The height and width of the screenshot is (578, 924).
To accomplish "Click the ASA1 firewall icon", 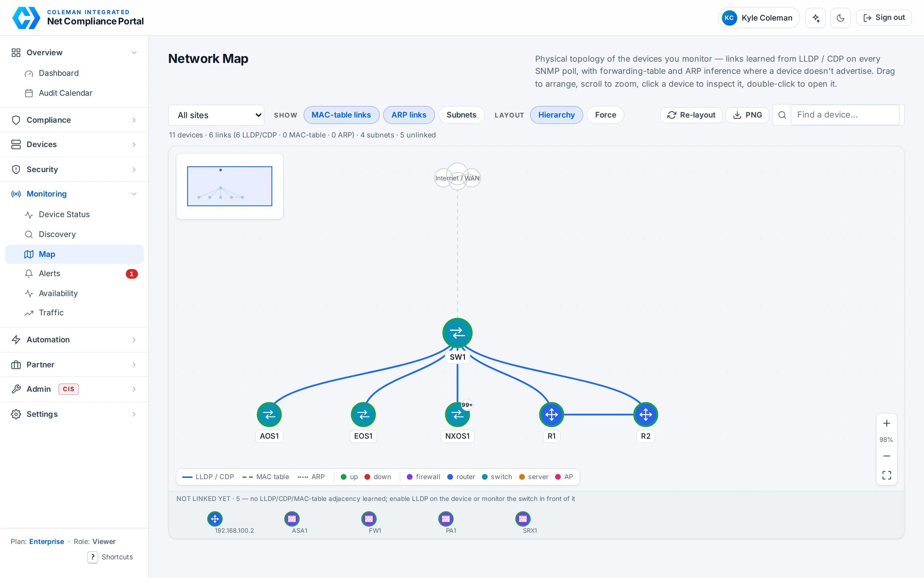I will [292, 519].
